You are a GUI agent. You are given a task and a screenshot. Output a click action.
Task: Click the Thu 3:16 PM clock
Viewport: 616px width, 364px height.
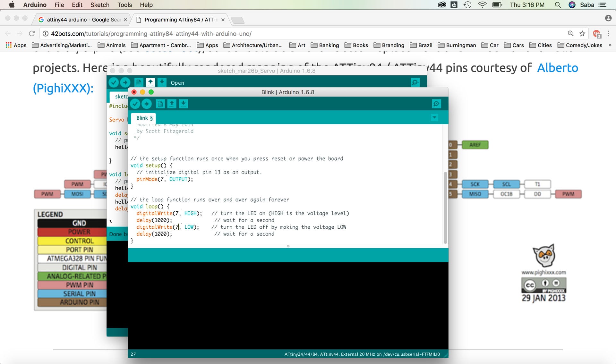(527, 5)
